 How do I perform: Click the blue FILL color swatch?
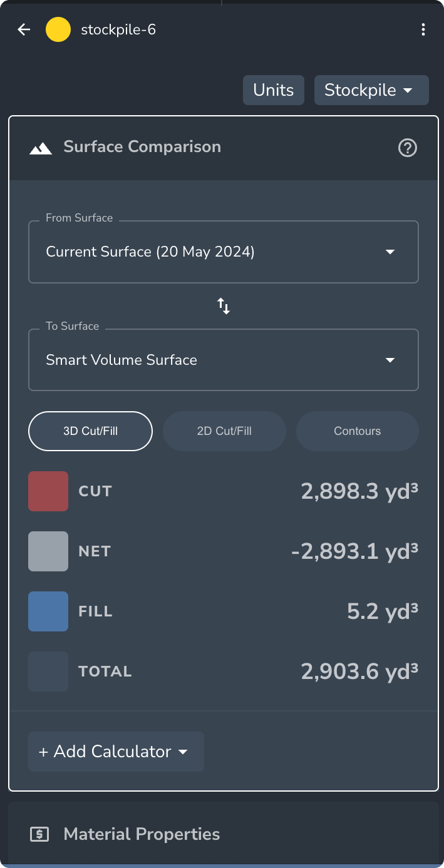coord(48,611)
